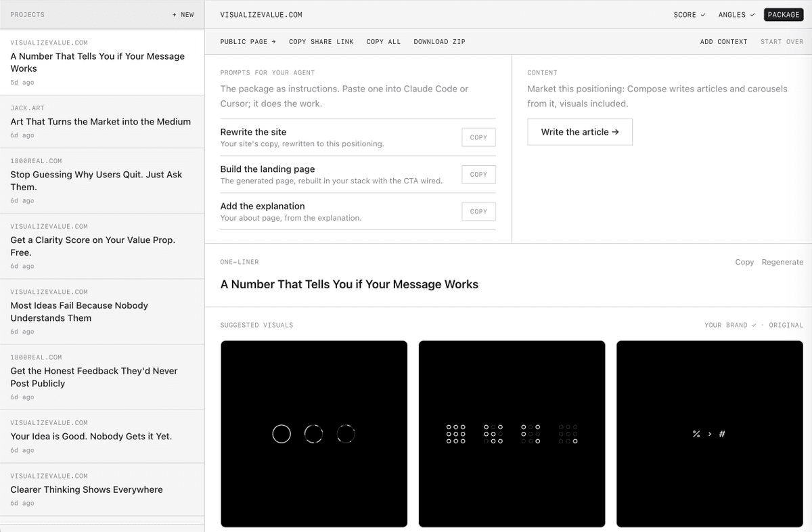Select YOUR BRAND visual style
The width and height of the screenshot is (812, 532).
[x=730, y=325]
